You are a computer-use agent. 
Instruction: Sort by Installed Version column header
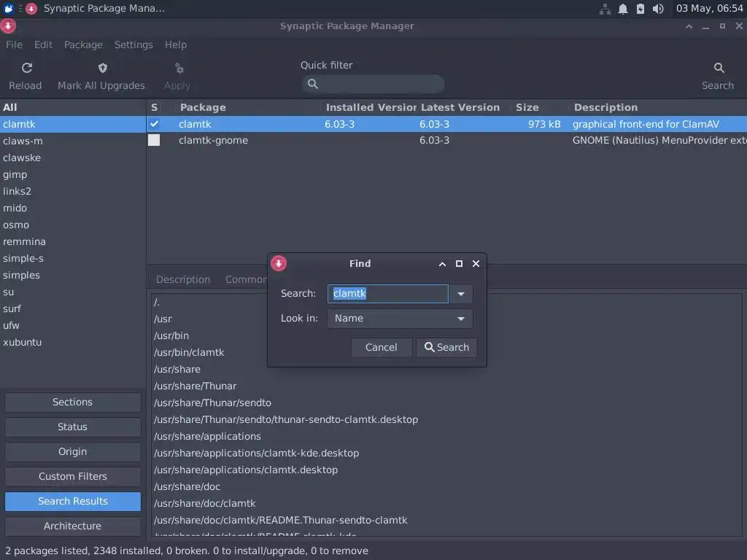(370, 108)
